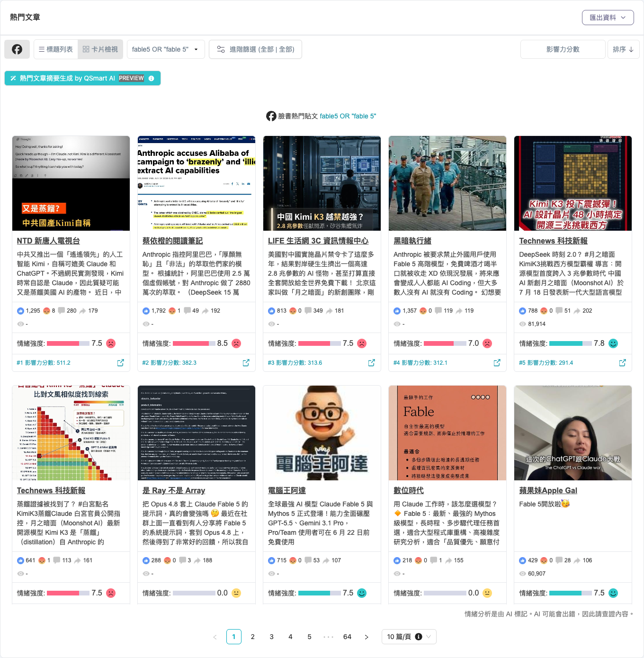
Task: Open LIFE 生活網 3C 資訊情報中心 link
Action: tap(318, 241)
